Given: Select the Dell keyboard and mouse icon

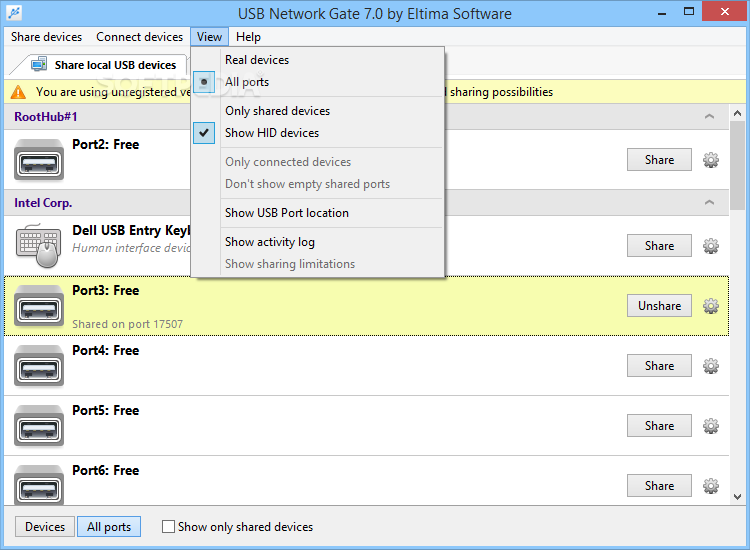Looking at the screenshot, I should 39,246.
